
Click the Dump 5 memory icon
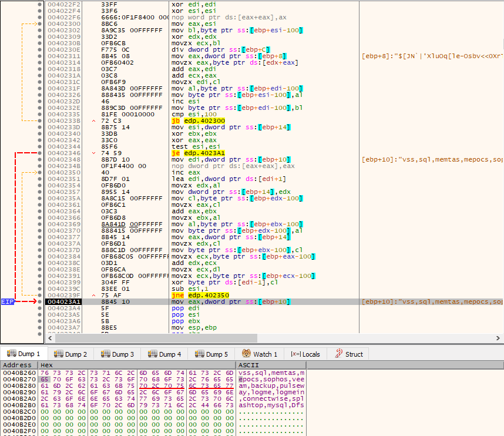(199, 354)
